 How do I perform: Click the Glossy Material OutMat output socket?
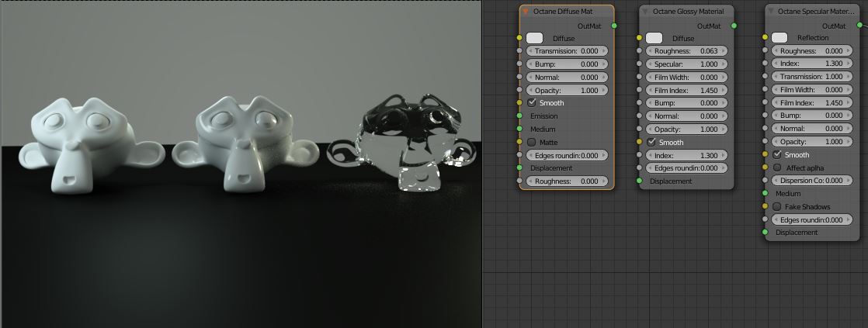[734, 26]
